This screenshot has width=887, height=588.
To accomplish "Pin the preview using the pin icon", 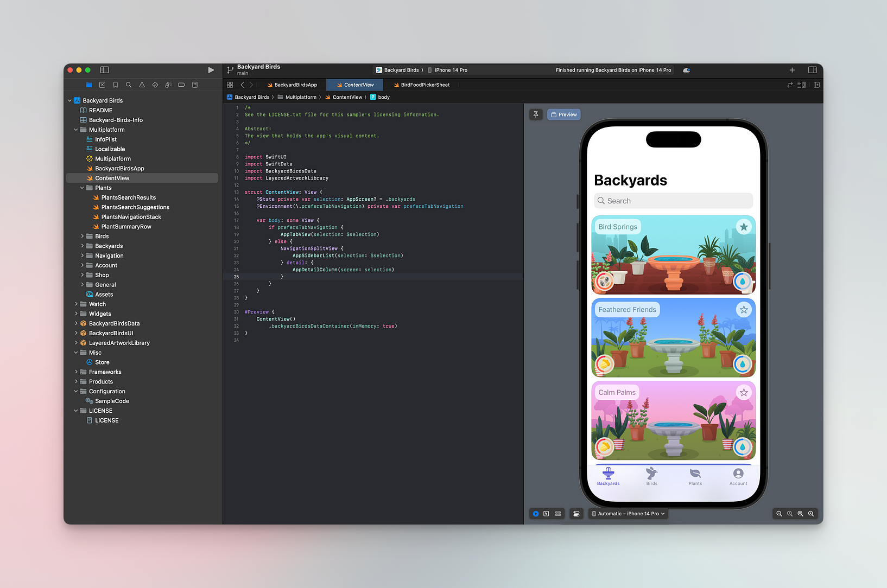I will pos(536,114).
